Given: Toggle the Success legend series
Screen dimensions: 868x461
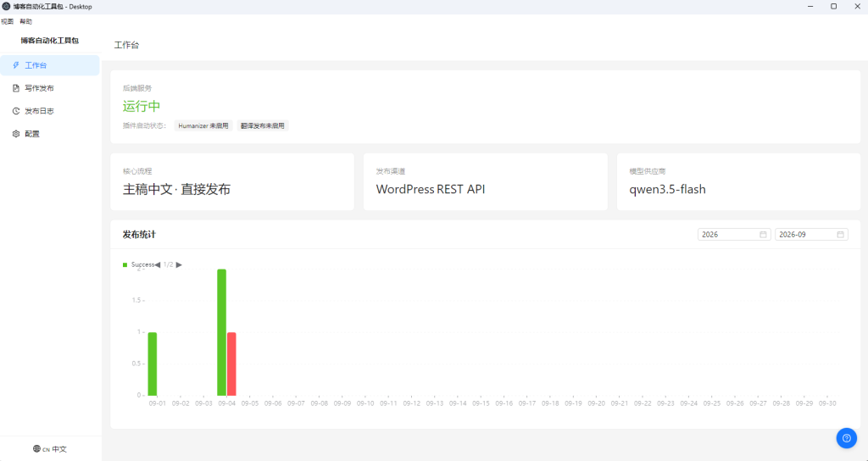Looking at the screenshot, I should click(138, 264).
